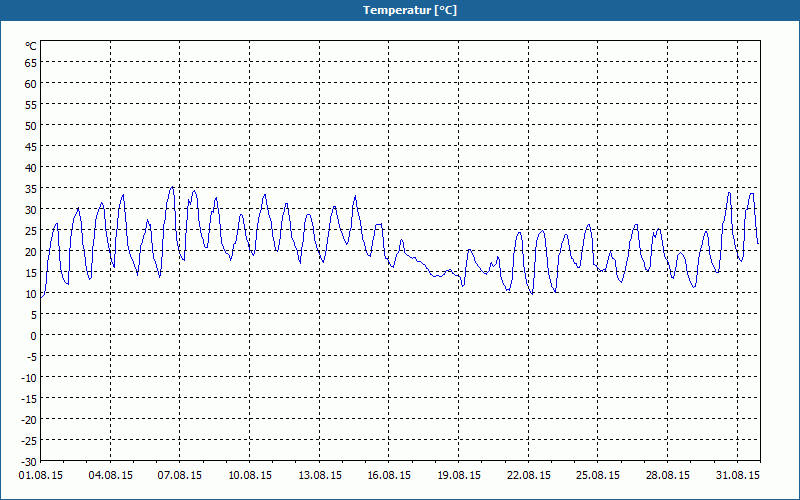800x500 pixels.
Task: Click the 25.08.15 date label
Action: 597,476
